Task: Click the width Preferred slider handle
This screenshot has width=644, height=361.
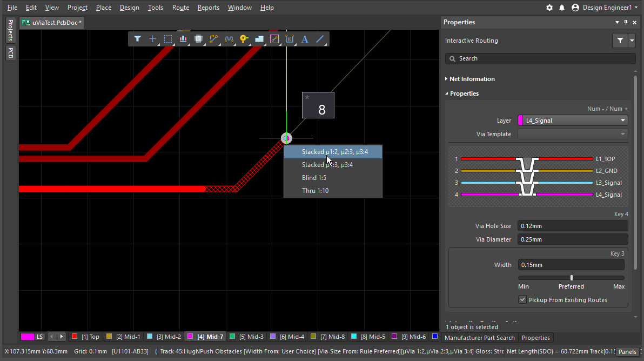Action: tap(571, 278)
